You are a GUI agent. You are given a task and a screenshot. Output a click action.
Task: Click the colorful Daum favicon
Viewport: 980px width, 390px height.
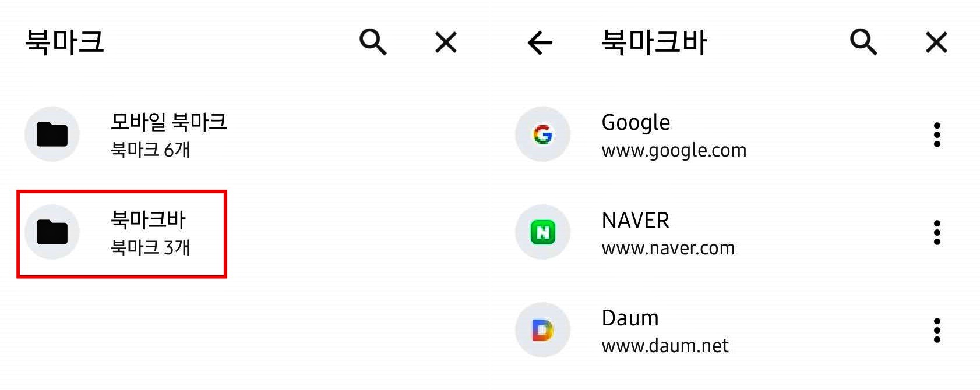pyautogui.click(x=542, y=330)
